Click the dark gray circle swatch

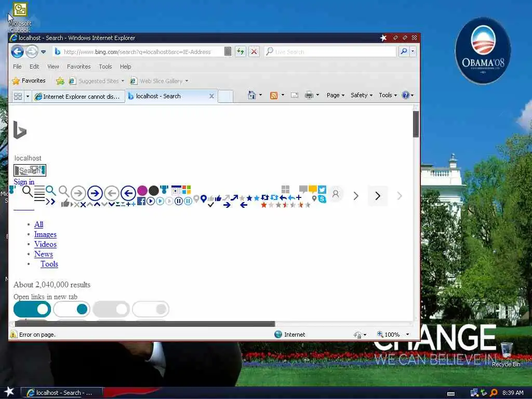[154, 191]
